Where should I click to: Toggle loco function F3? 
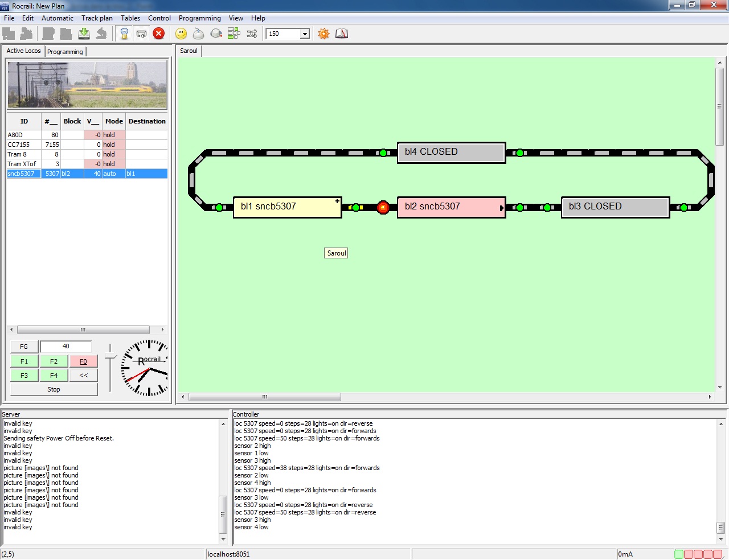(24, 375)
